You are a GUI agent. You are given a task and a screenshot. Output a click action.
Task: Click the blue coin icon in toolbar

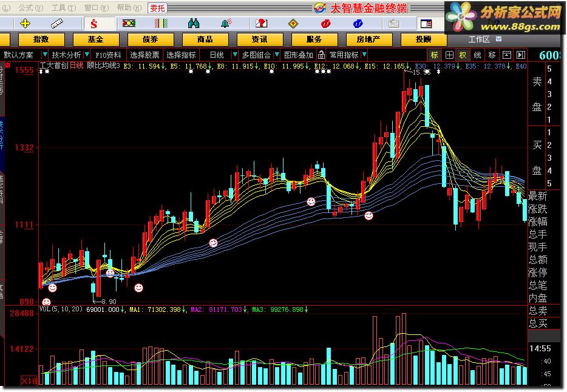click(x=358, y=24)
